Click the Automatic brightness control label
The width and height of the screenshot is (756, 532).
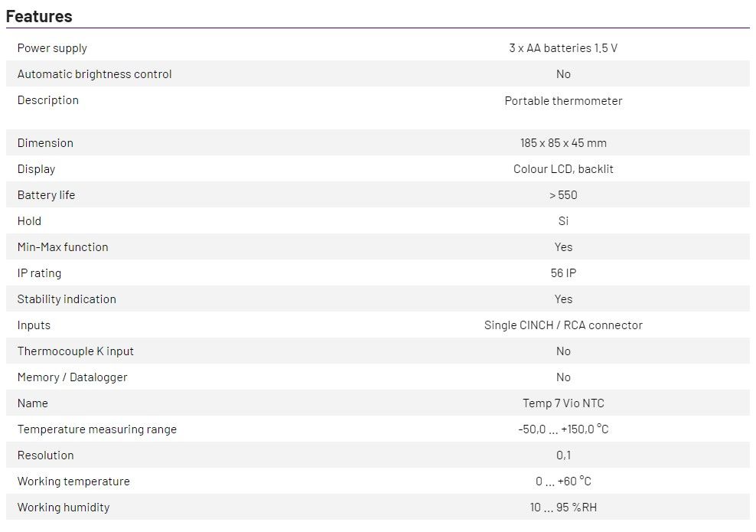tap(94, 74)
